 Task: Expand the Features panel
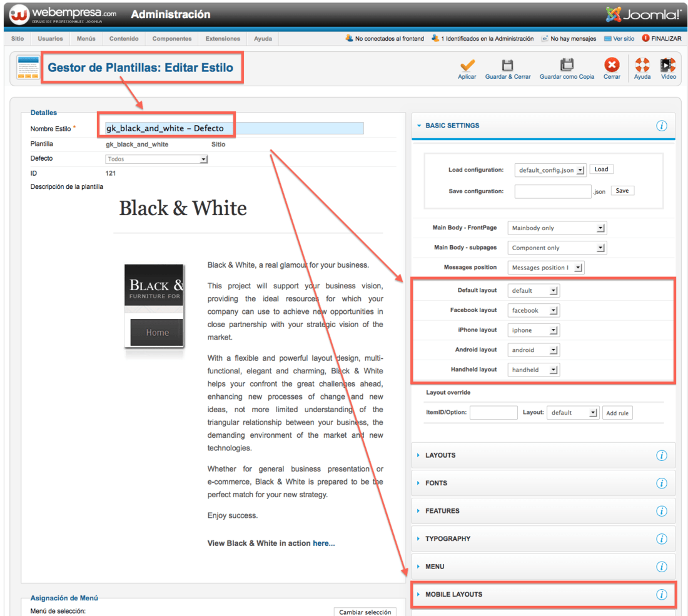point(543,511)
